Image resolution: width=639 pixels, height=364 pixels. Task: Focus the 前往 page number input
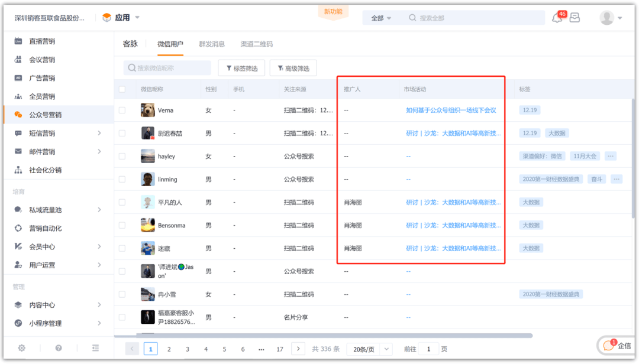[x=429, y=349]
